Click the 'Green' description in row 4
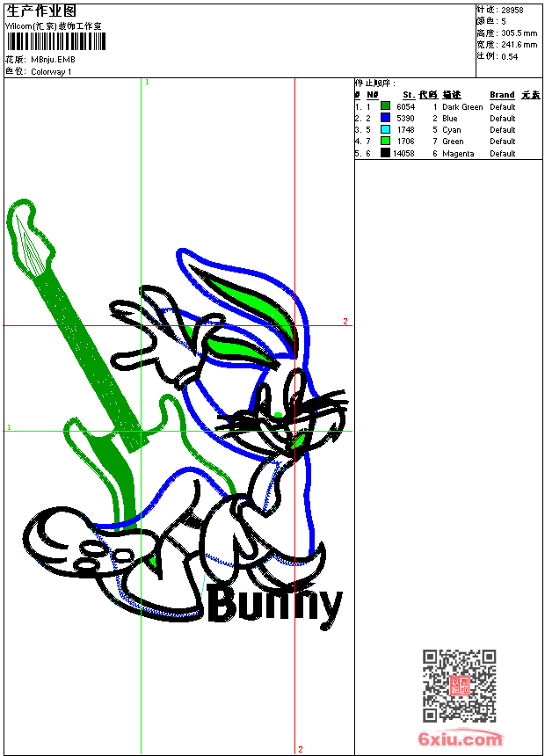Image resolution: width=545 pixels, height=756 pixels. [453, 142]
